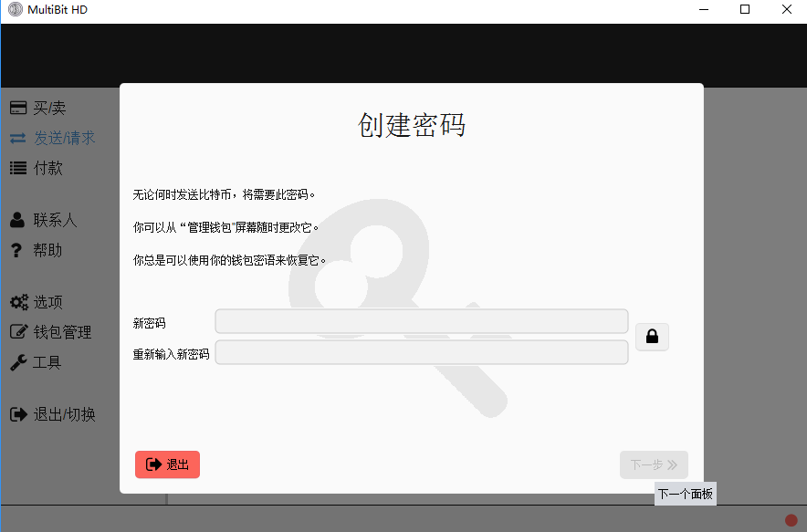Viewport: 807px width, 532px height.
Task: Click the red status indicator dot
Action: click(x=791, y=520)
